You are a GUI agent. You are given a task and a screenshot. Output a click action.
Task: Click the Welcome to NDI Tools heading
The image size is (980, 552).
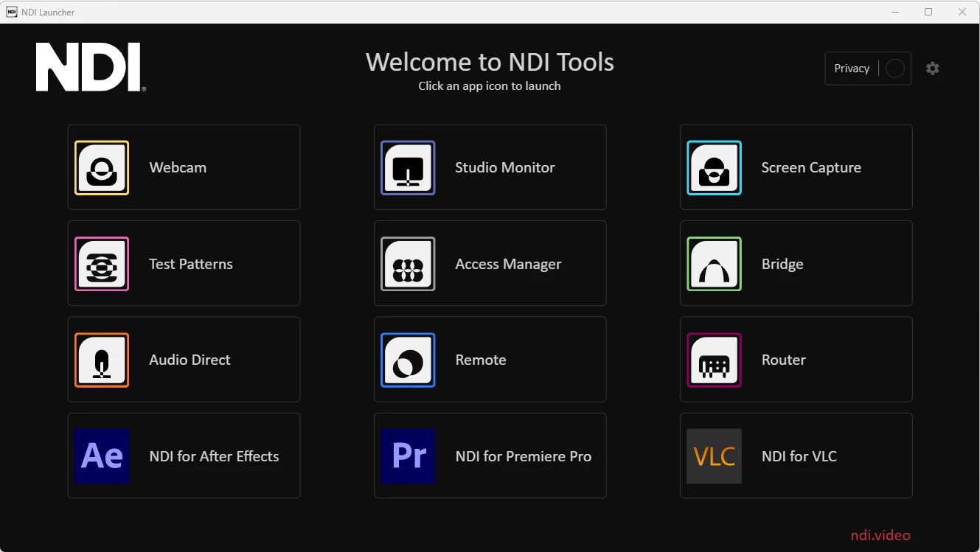click(490, 62)
